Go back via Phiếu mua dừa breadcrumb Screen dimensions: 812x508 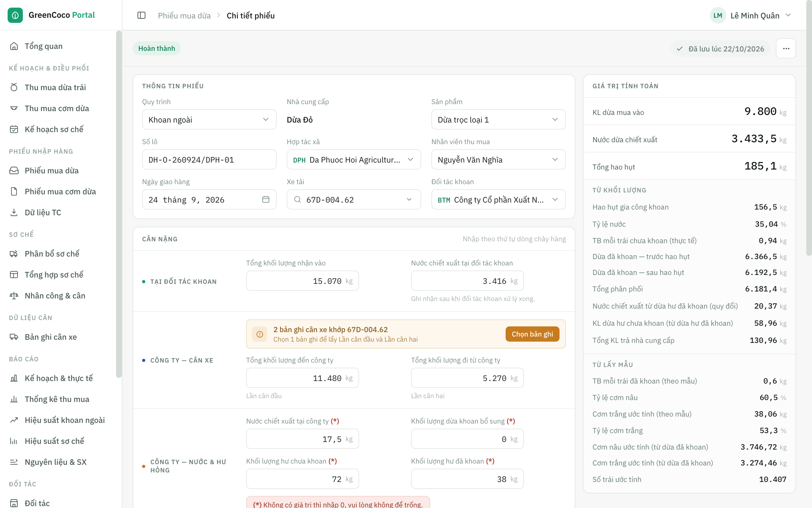click(184, 16)
